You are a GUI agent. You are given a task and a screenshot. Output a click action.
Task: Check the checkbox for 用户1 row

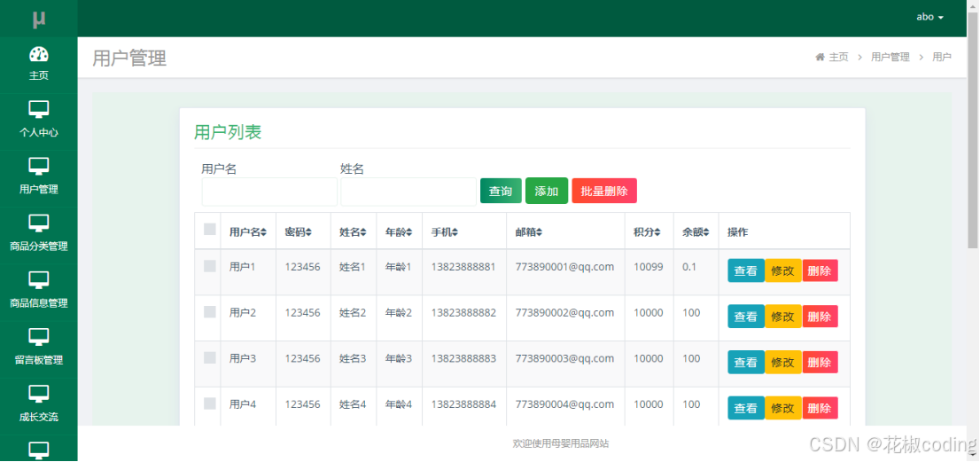pyautogui.click(x=209, y=266)
